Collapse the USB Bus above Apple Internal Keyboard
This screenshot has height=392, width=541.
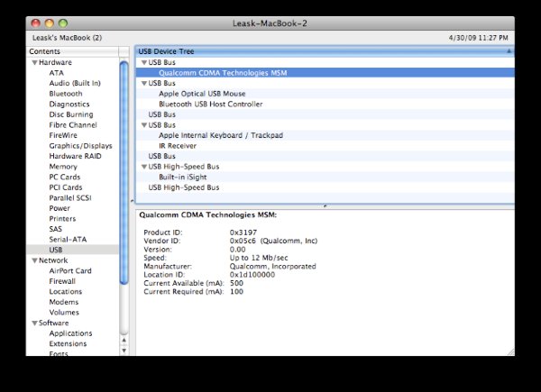pos(144,125)
